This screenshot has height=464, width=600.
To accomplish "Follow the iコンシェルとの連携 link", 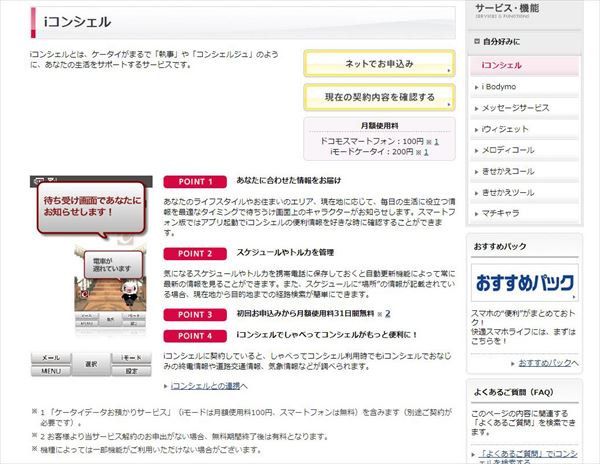I will click(x=205, y=386).
